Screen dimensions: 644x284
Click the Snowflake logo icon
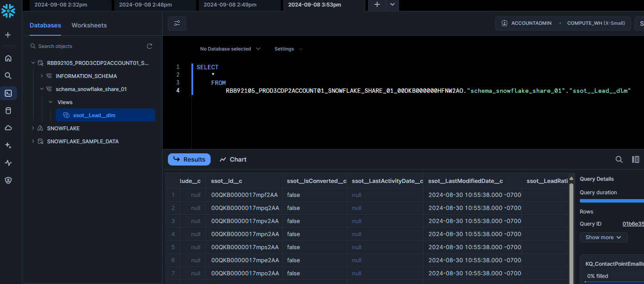click(8, 11)
